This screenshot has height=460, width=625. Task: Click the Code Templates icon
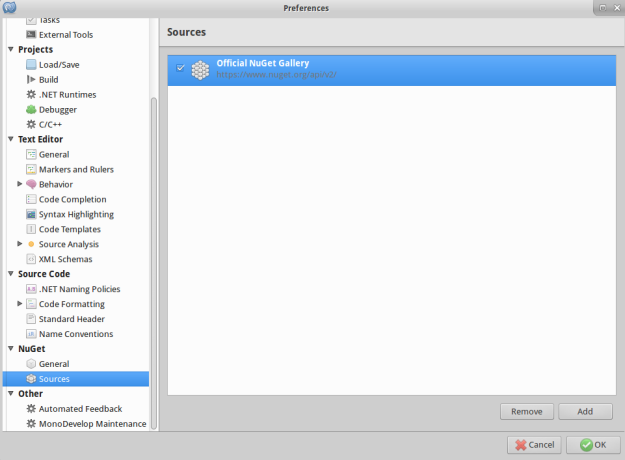click(x=31, y=229)
